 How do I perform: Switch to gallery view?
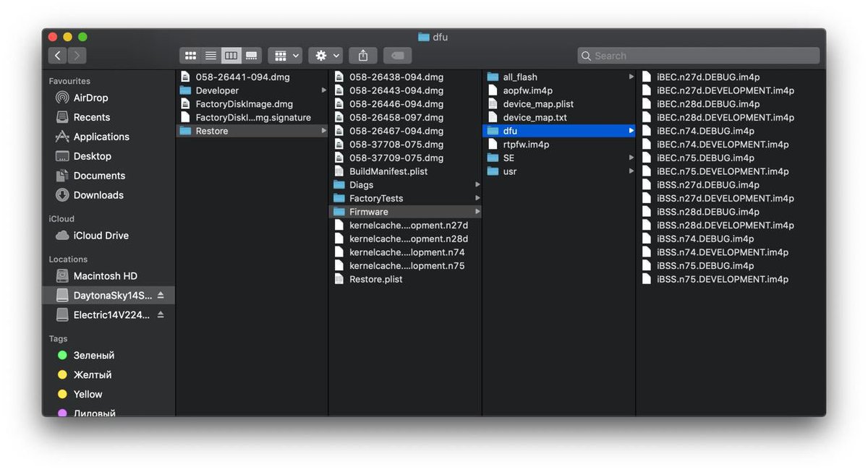[251, 56]
